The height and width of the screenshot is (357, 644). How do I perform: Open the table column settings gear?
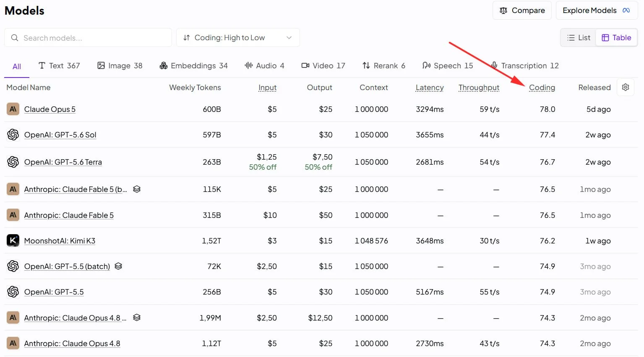tap(626, 87)
